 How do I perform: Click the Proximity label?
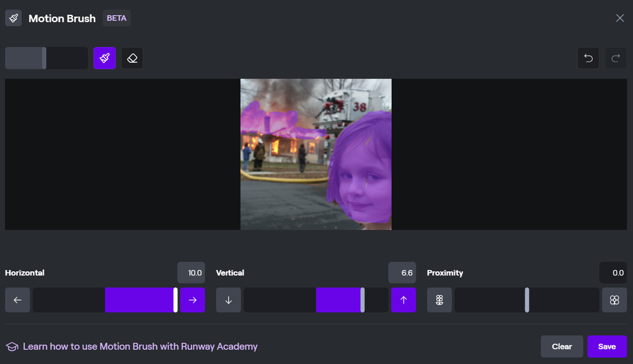(x=445, y=273)
